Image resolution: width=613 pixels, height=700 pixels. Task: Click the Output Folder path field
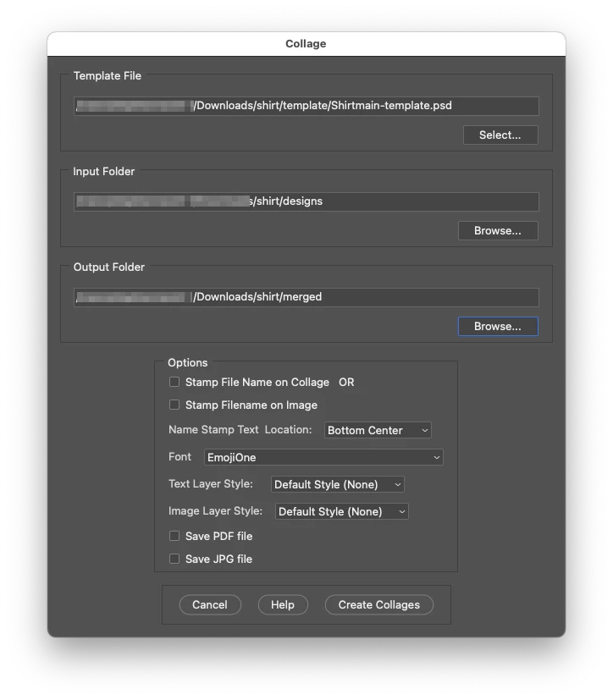coord(306,297)
